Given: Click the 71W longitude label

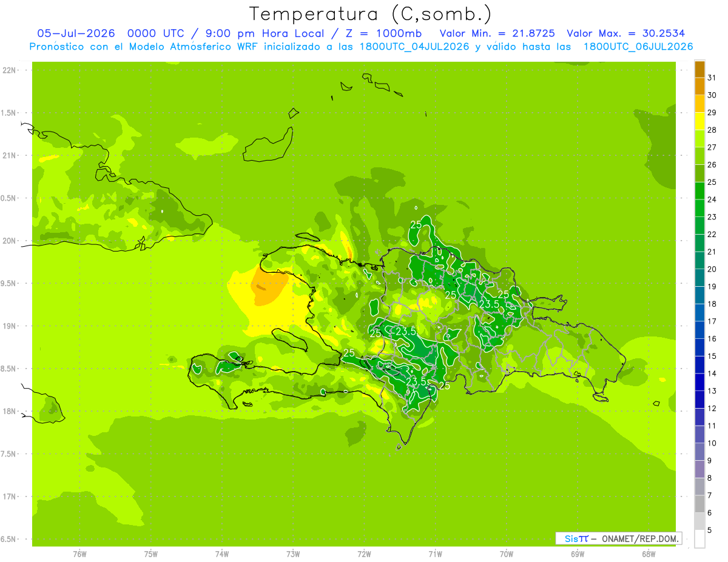Looking at the screenshot, I should (436, 554).
